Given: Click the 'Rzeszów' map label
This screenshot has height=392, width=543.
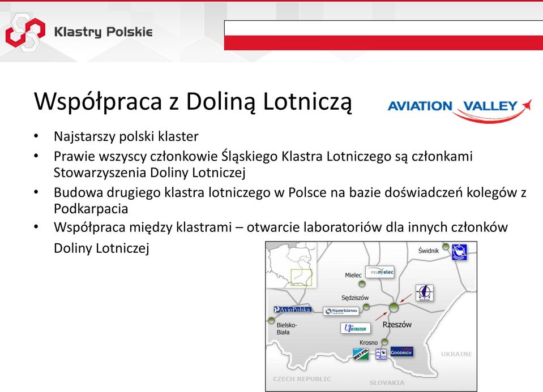Looking at the screenshot, I should 397,325.
